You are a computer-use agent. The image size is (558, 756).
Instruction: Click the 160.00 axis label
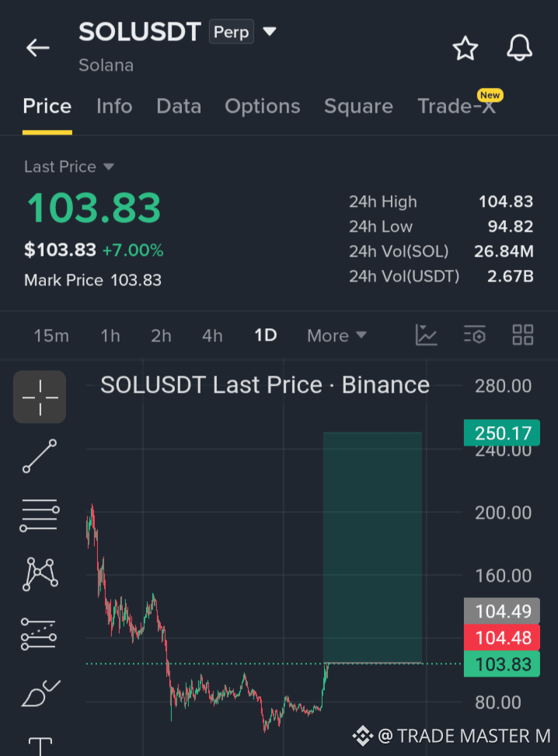(x=503, y=576)
